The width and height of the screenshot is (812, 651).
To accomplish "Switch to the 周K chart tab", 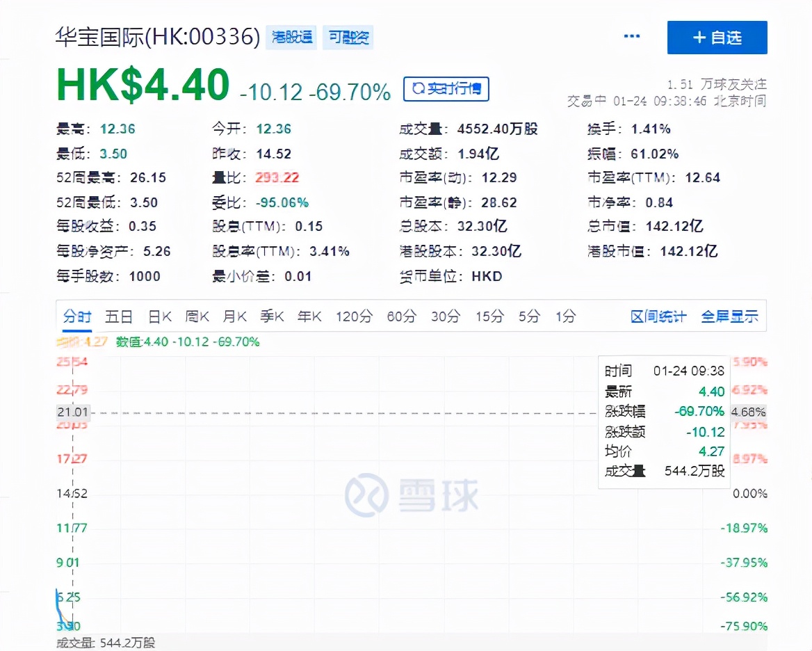I will [197, 316].
